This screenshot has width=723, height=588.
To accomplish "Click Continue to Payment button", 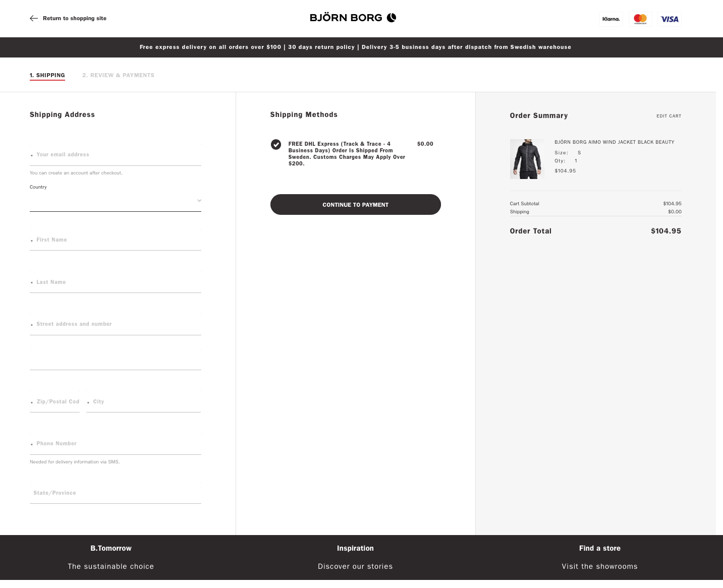I will pyautogui.click(x=356, y=205).
